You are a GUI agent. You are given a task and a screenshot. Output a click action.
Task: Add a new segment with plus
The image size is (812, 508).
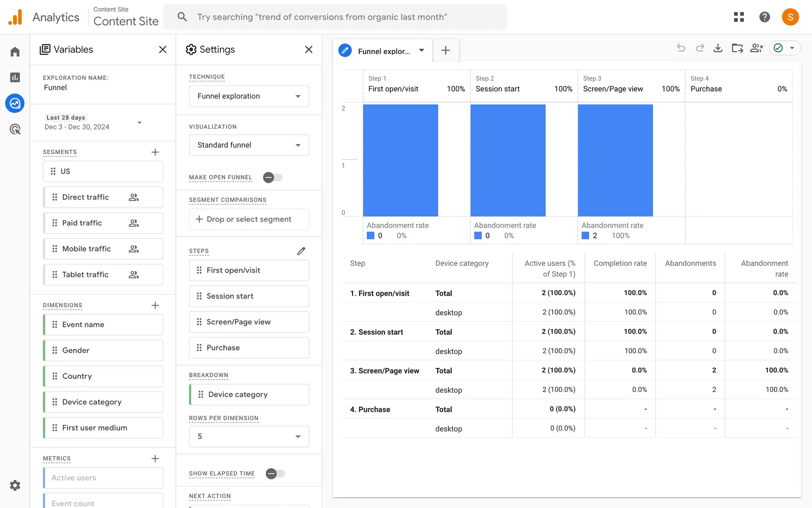point(155,152)
